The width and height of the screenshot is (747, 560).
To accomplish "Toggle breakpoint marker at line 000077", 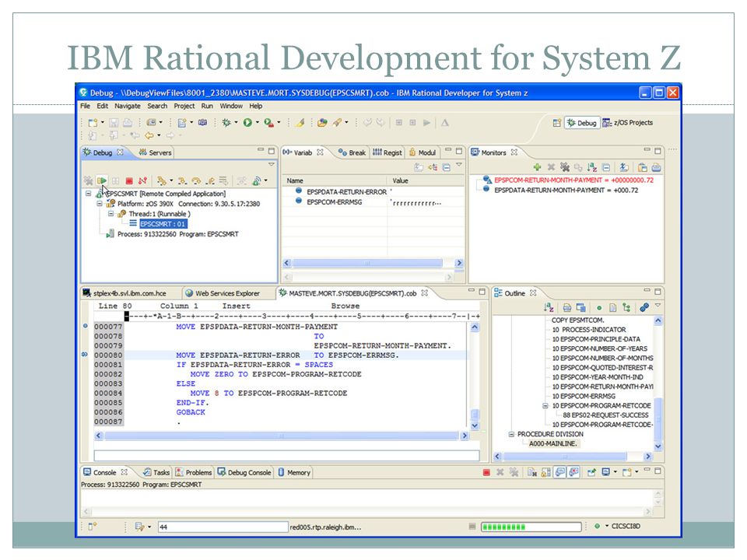I will coord(86,326).
